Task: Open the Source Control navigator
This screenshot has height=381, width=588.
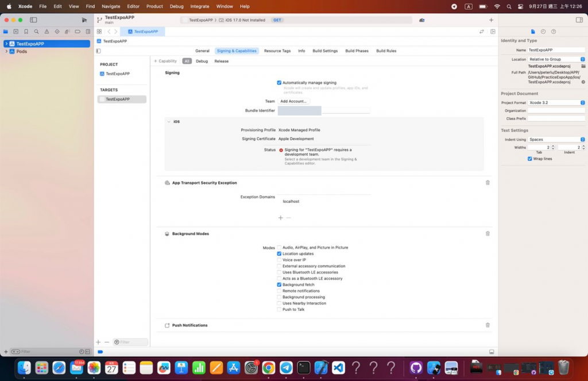Action: pos(16,32)
